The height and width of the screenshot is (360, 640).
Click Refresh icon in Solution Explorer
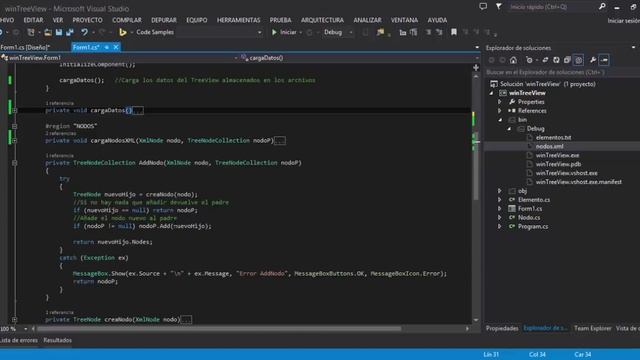556,60
